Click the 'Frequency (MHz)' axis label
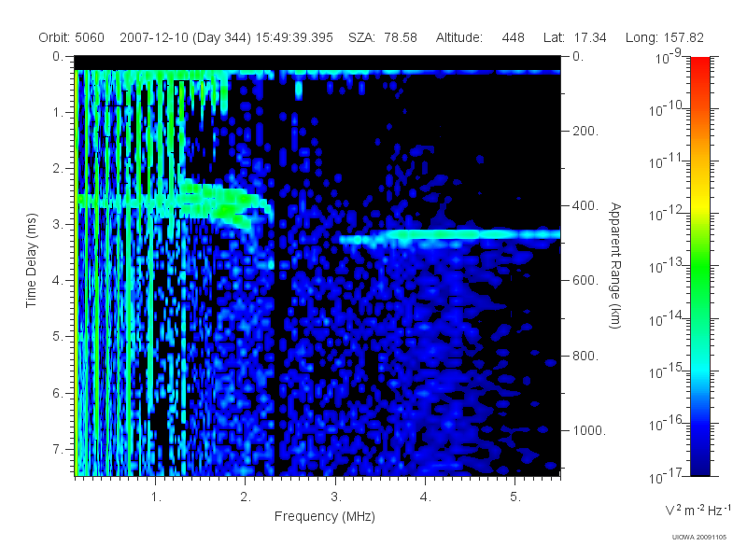This screenshot has width=747, height=560. coord(325,517)
